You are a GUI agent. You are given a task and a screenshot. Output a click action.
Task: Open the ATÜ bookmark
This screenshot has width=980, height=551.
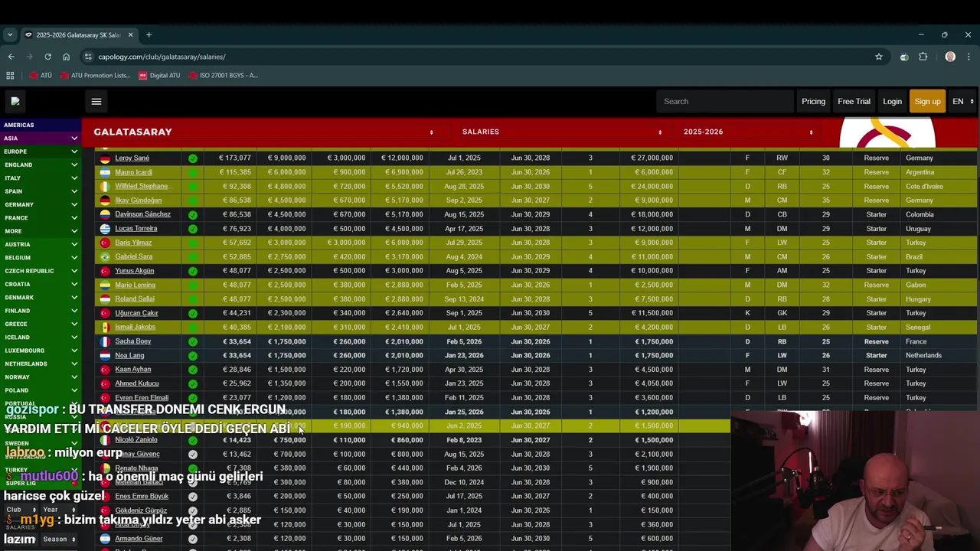click(41, 75)
